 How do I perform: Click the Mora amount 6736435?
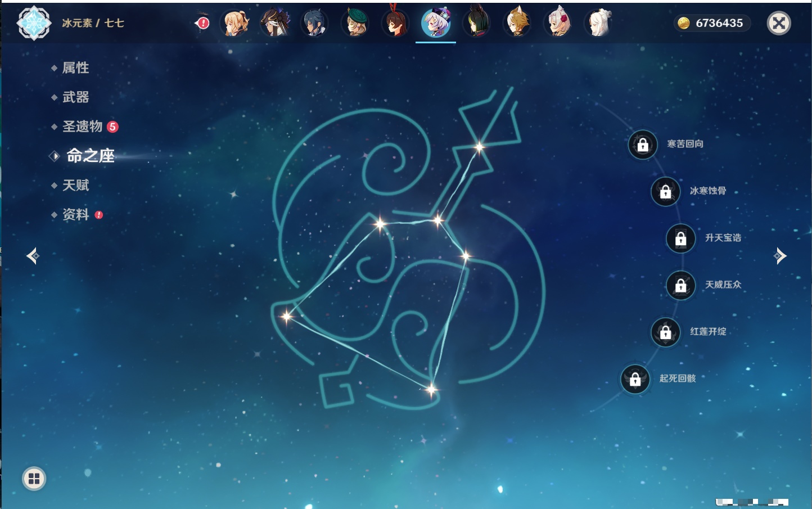click(719, 23)
